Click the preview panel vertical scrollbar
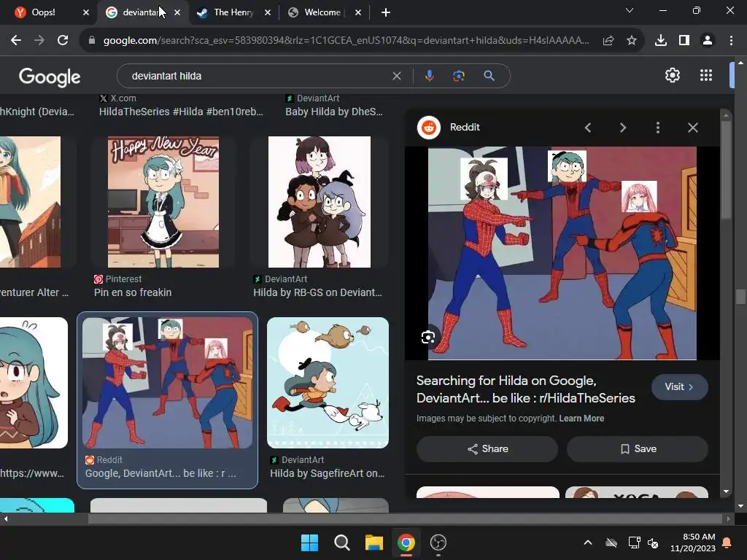 [x=726, y=171]
